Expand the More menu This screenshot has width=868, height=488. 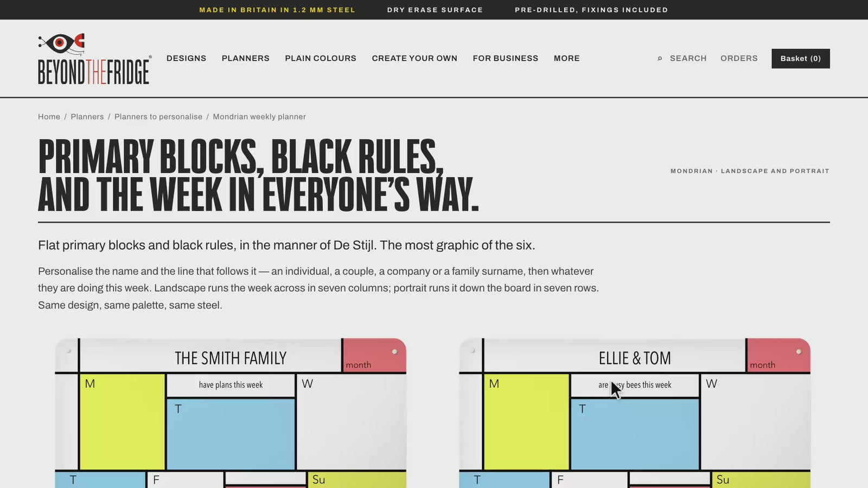pyautogui.click(x=567, y=59)
